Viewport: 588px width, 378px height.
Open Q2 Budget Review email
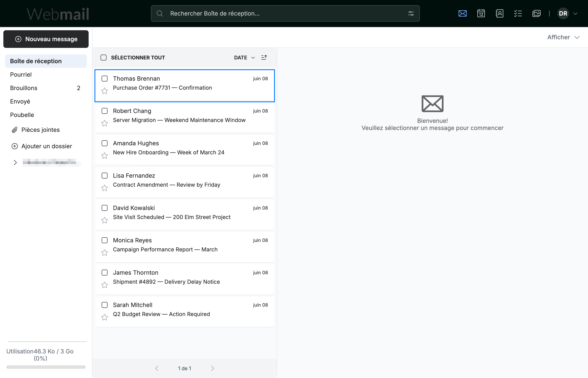(185, 312)
